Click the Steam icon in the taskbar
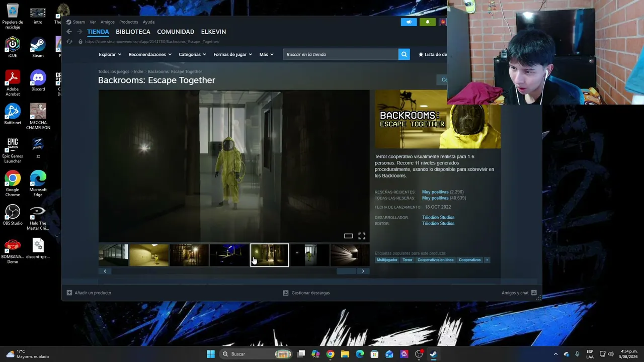The height and width of the screenshot is (362, 644). click(x=433, y=354)
